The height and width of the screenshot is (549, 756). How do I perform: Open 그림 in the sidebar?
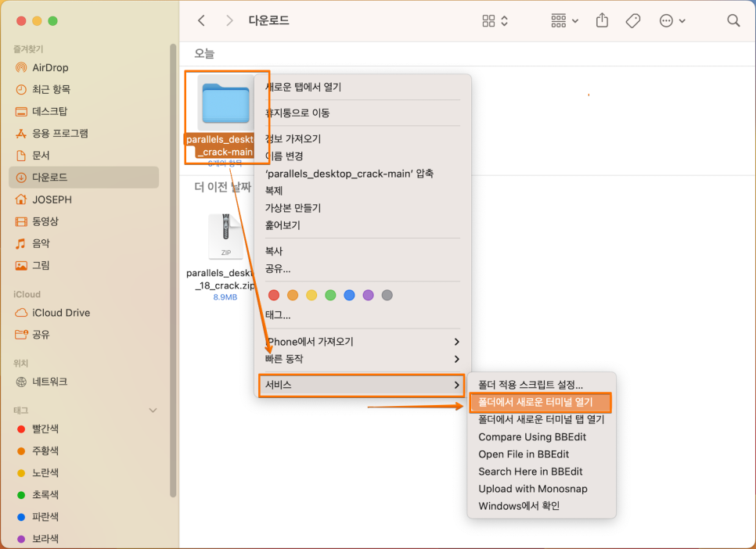point(84,265)
